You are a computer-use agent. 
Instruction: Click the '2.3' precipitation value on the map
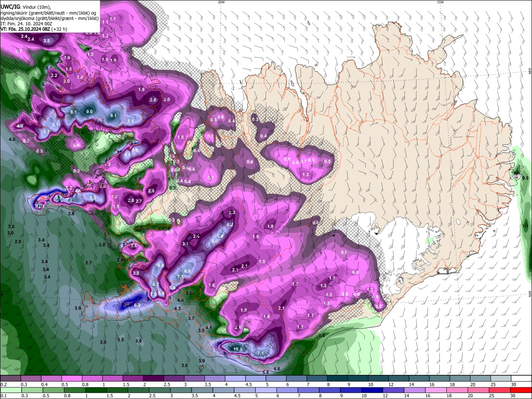point(232,212)
